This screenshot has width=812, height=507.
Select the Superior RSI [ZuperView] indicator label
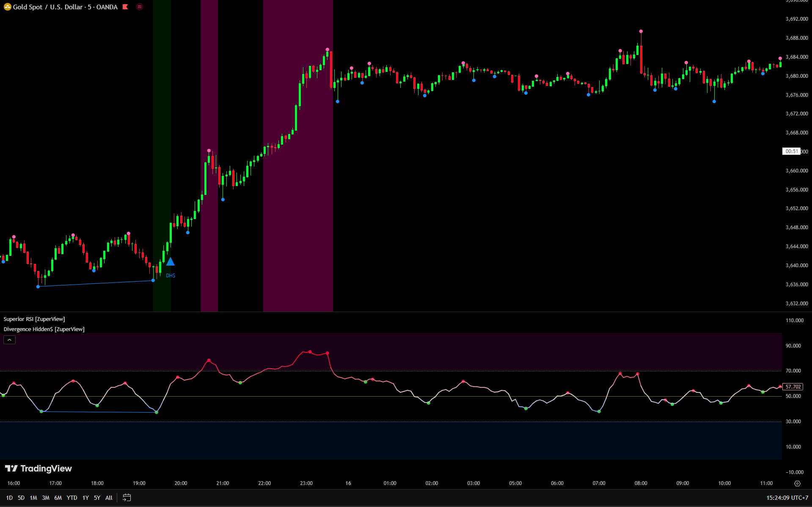(34, 319)
